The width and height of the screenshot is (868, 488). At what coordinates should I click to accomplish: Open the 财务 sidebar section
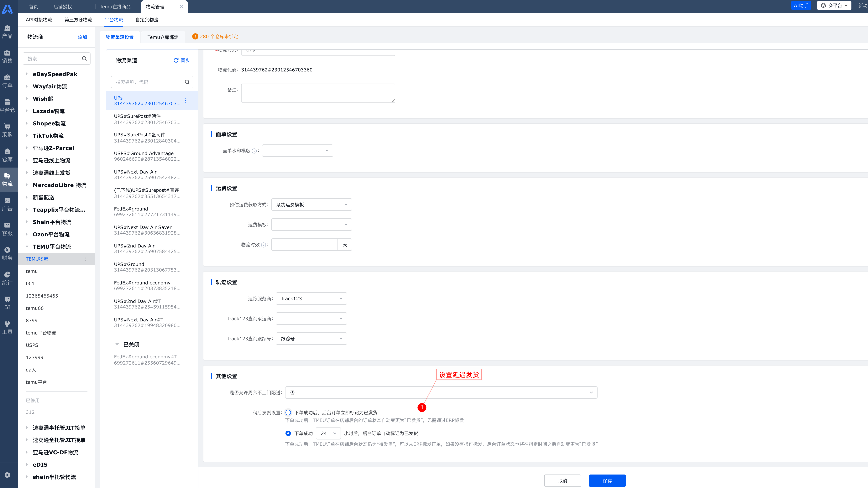tap(7, 253)
